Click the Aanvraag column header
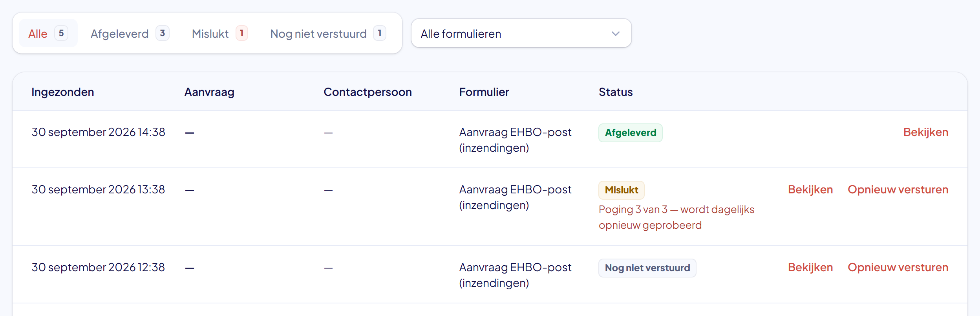980x316 pixels. [209, 92]
